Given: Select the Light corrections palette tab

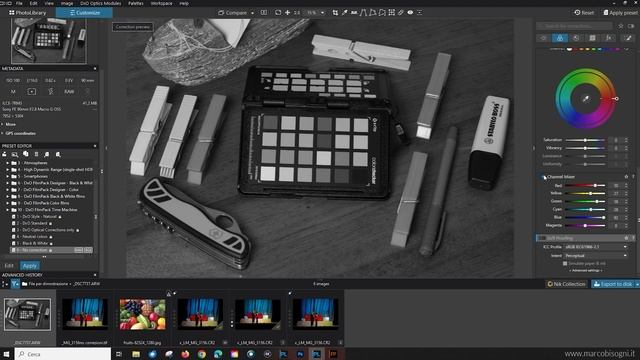Looking at the screenshot, I should pos(543,38).
